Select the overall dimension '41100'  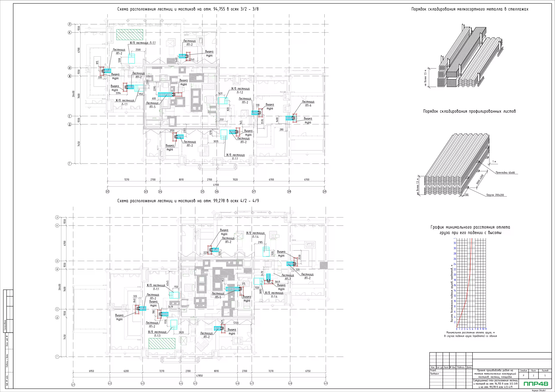tap(216, 185)
